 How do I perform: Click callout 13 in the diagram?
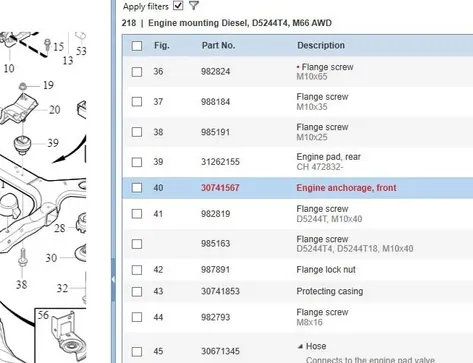[68, 60]
